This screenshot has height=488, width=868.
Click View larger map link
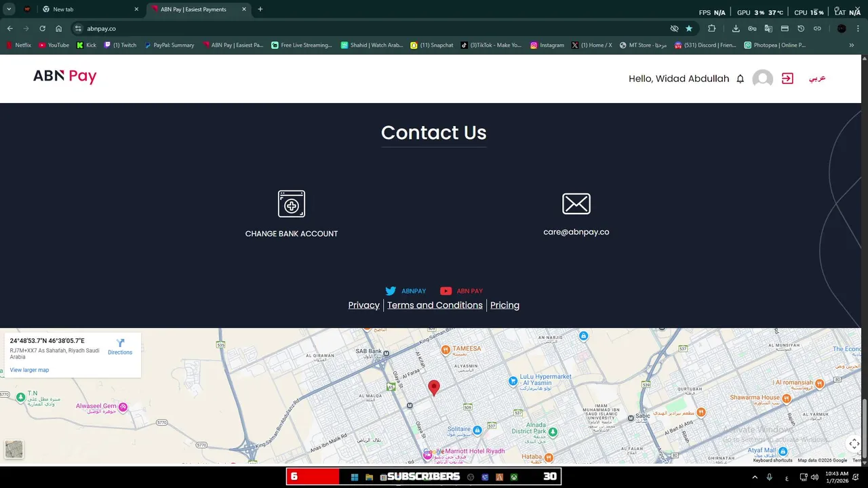(29, 370)
